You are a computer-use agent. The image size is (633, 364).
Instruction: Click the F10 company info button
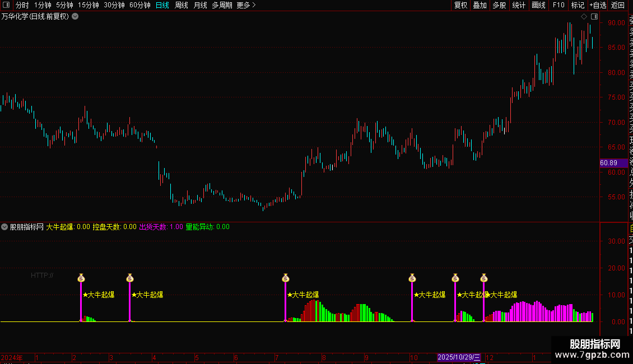pos(558,5)
